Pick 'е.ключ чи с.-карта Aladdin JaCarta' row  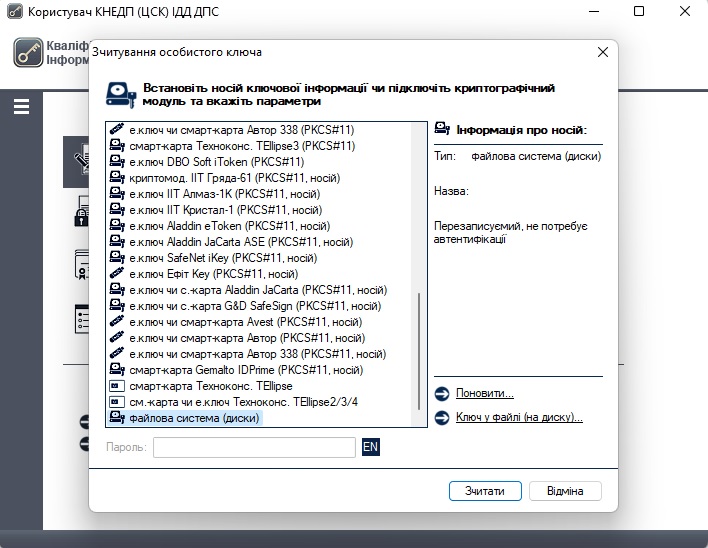(248, 290)
